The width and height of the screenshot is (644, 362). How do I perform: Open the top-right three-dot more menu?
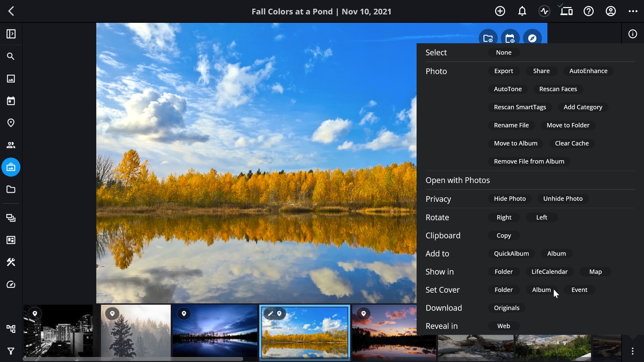(633, 11)
